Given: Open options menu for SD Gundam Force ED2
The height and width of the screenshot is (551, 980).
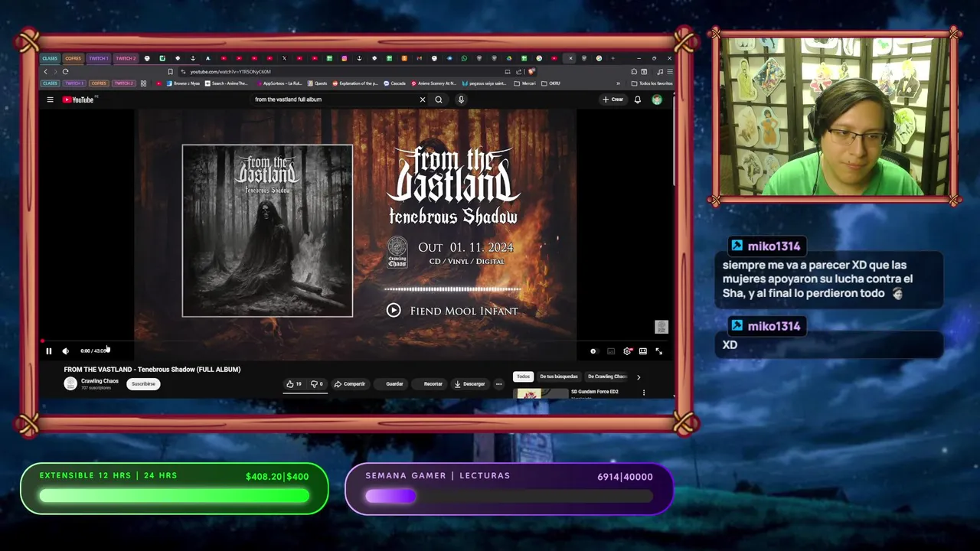Looking at the screenshot, I should 644,393.
